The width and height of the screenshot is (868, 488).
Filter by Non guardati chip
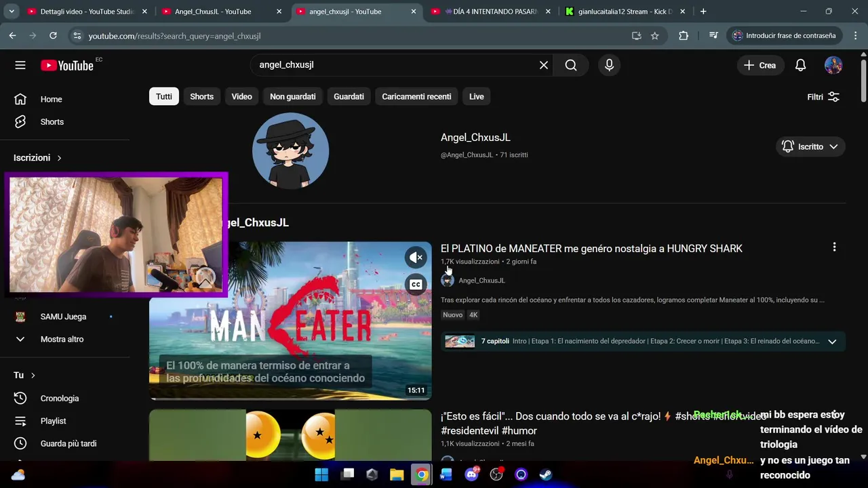coord(293,96)
